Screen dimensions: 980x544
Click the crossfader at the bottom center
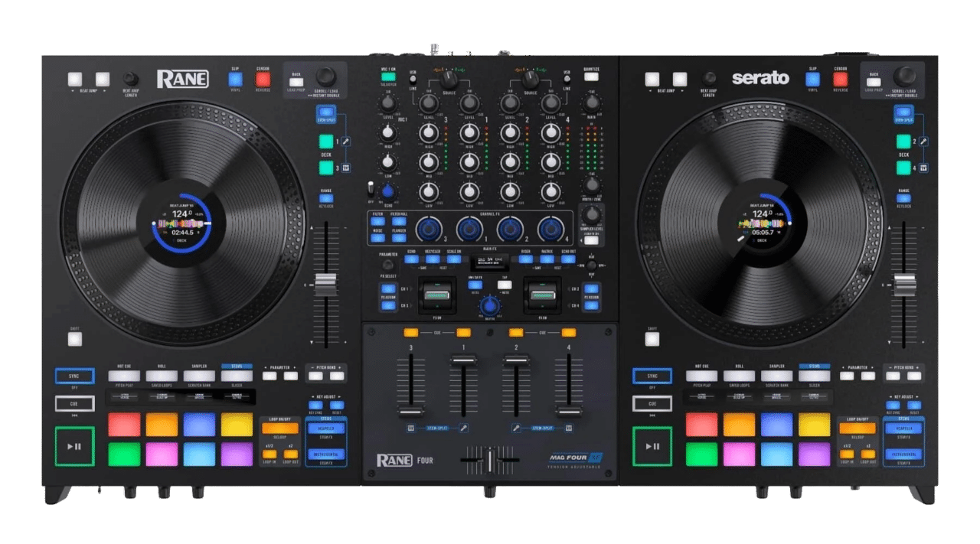coord(488,459)
